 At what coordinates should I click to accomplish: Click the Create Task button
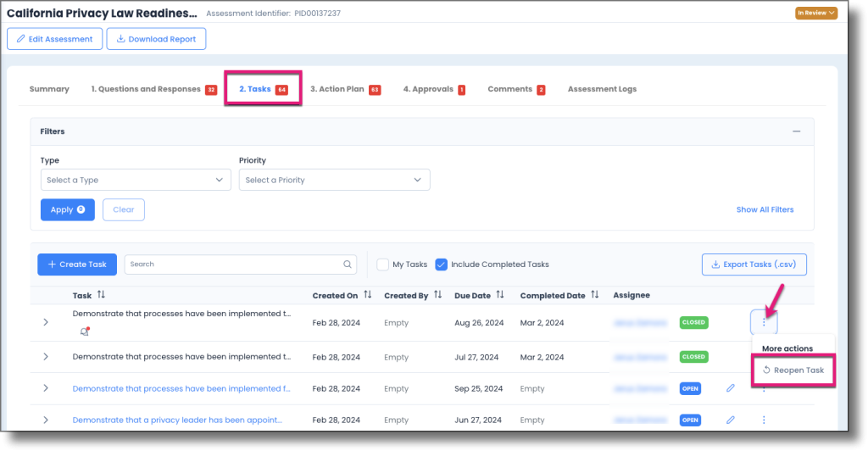click(x=77, y=264)
